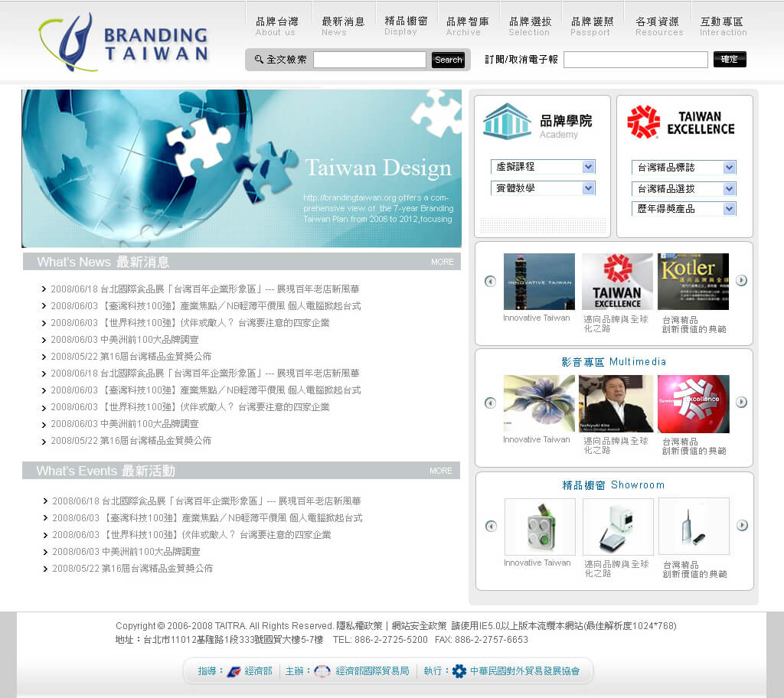Focus the 全文檢索 search text field
Image resolution: width=784 pixels, height=698 pixels.
pyautogui.click(x=370, y=60)
